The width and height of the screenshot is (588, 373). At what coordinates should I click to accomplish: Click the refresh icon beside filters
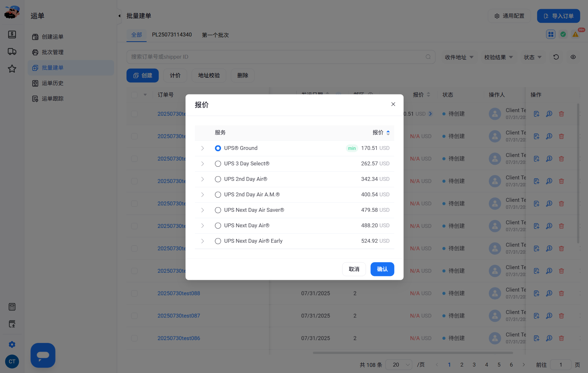[556, 57]
